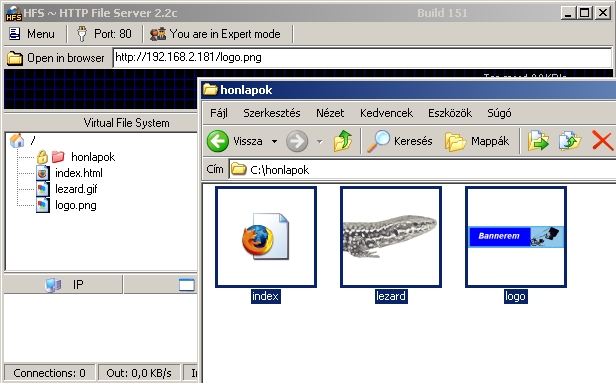This screenshot has width=616, height=383.
Task: Open the Fájl menu
Action: click(x=219, y=113)
